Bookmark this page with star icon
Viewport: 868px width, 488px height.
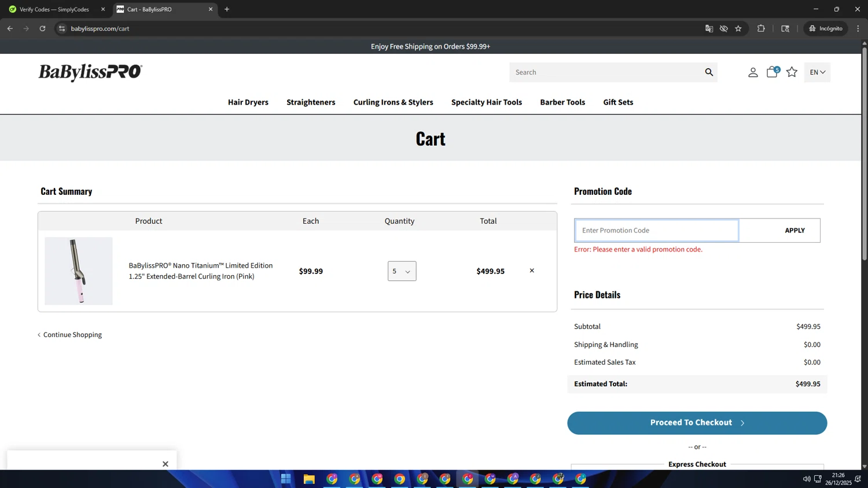point(738,28)
